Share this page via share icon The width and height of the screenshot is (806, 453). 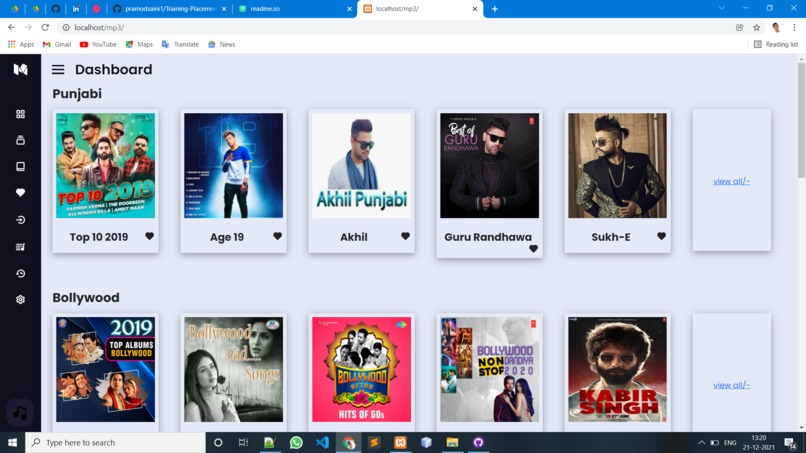pos(739,27)
